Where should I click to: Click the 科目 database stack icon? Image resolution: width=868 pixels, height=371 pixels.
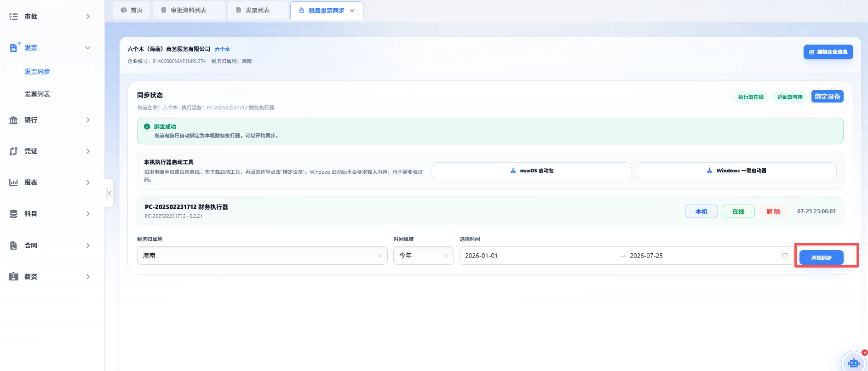click(13, 214)
